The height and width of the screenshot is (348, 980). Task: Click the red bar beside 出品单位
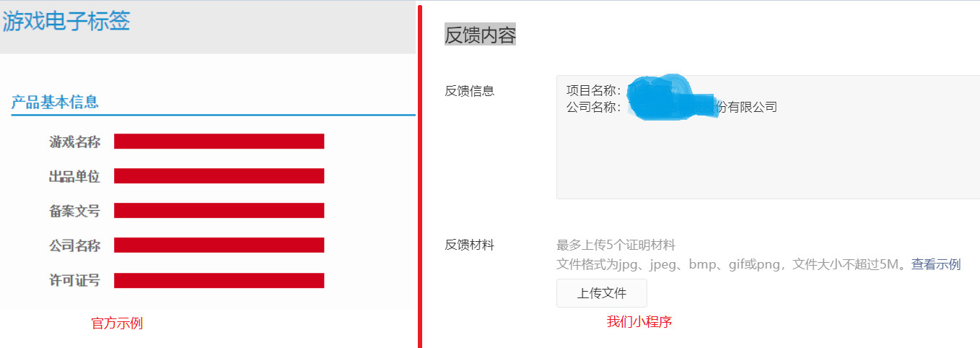[219, 176]
